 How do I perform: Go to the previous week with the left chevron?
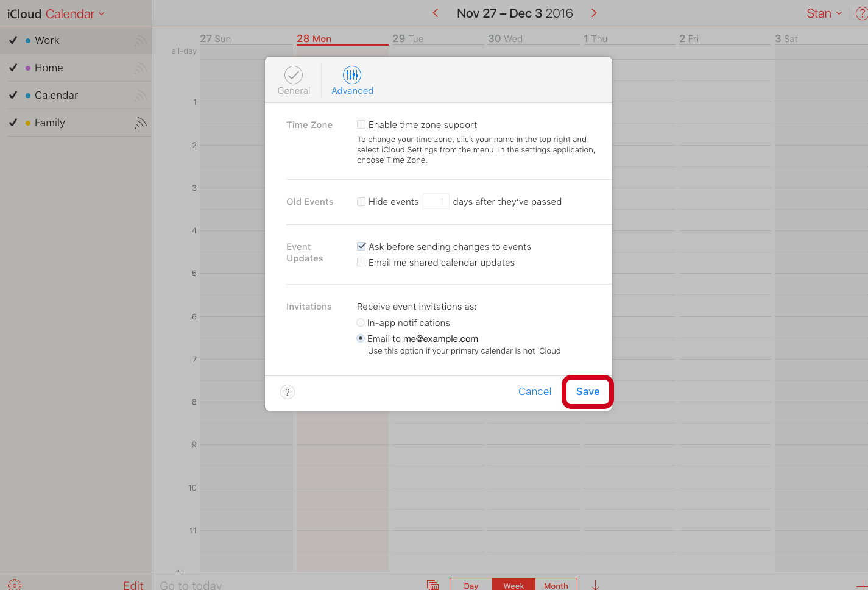(435, 12)
